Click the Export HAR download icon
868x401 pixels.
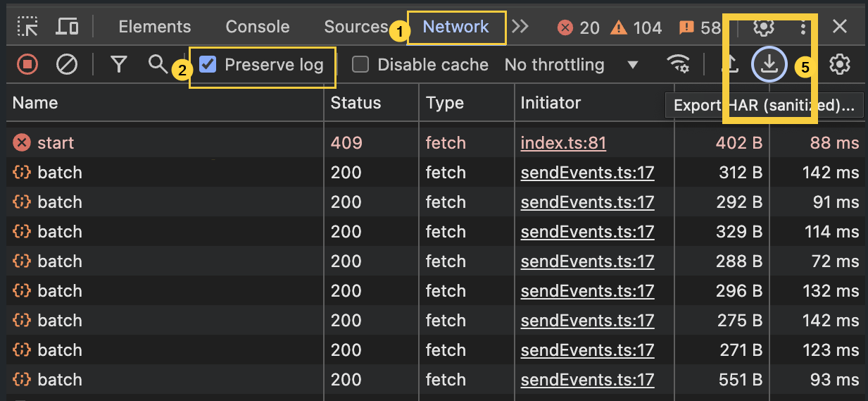[x=769, y=65]
